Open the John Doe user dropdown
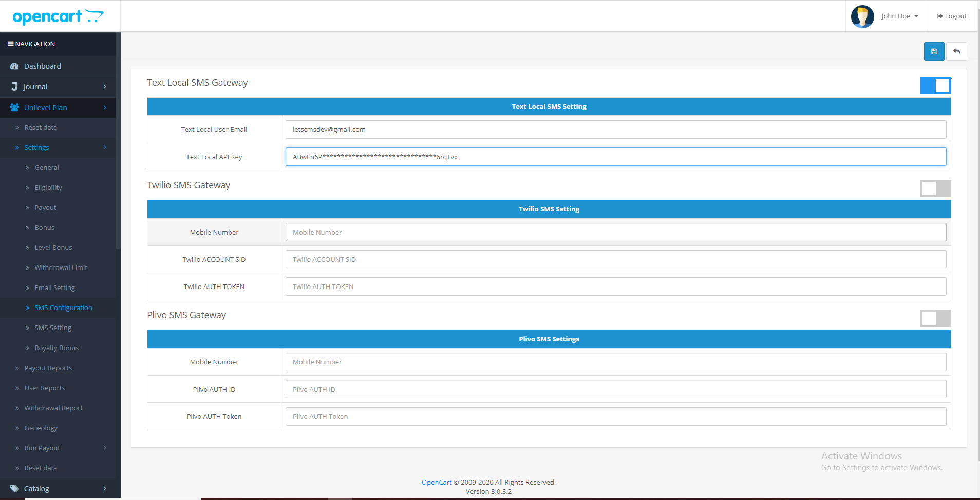The height and width of the screenshot is (500, 980). tap(899, 16)
